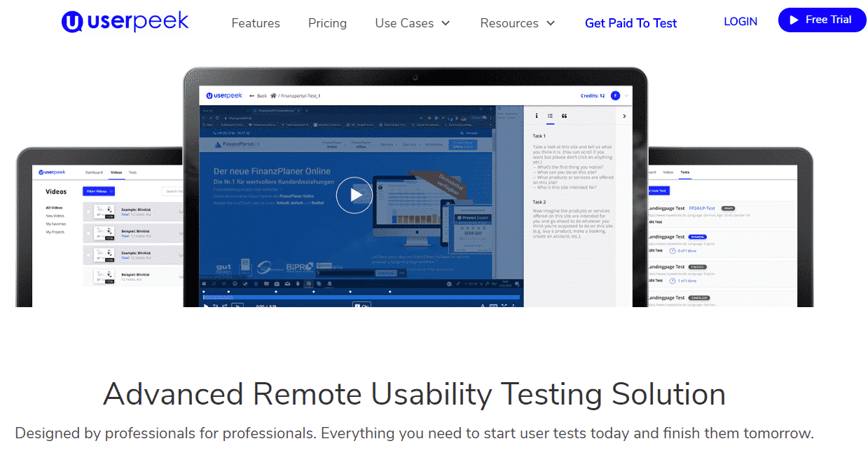Open the quotes icon tab
The width and height of the screenshot is (868, 460).
[565, 116]
